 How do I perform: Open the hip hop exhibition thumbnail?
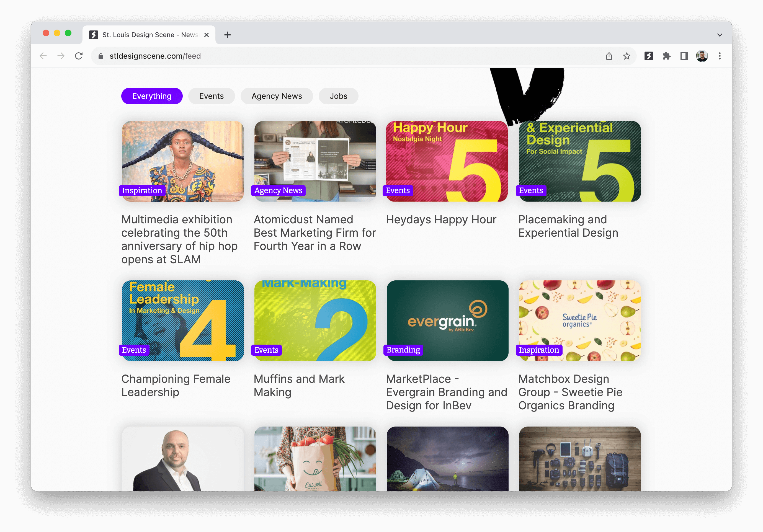click(183, 161)
